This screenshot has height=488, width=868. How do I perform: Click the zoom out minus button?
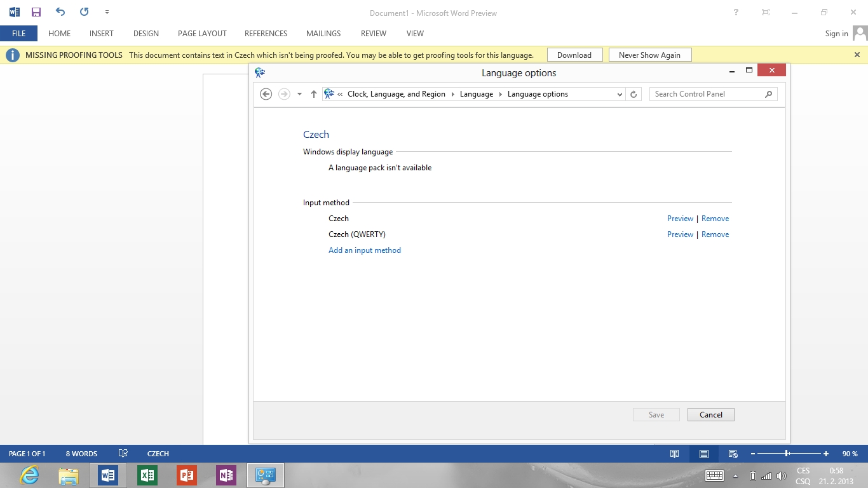tap(753, 454)
